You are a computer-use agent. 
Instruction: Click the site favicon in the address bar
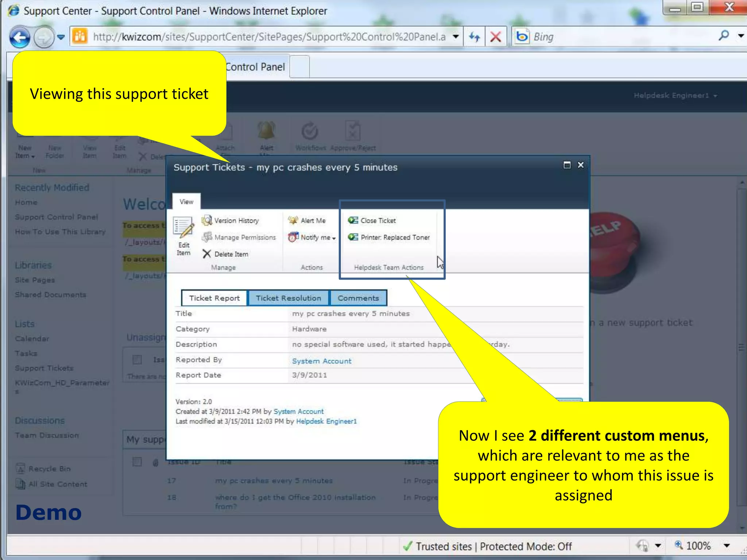(80, 36)
